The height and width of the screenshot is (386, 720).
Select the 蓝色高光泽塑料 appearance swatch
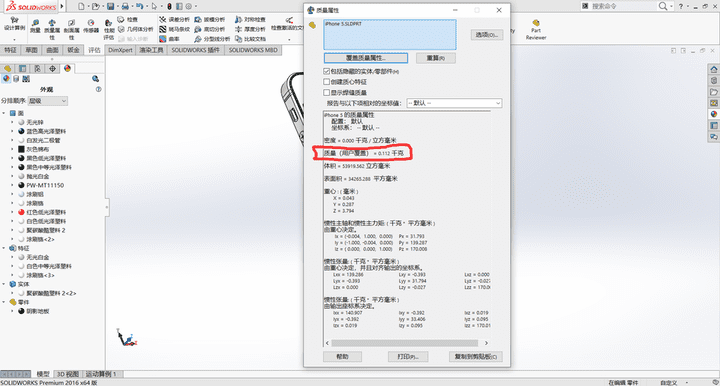[x=21, y=131]
